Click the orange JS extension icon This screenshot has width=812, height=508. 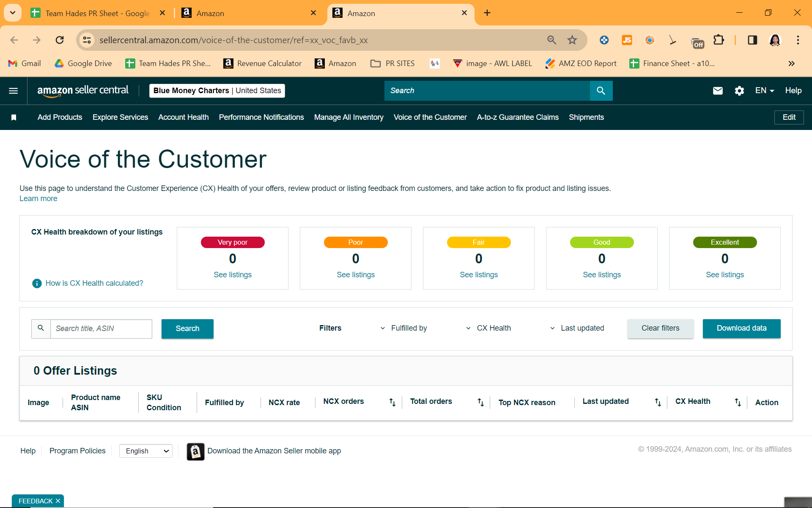pyautogui.click(x=627, y=40)
